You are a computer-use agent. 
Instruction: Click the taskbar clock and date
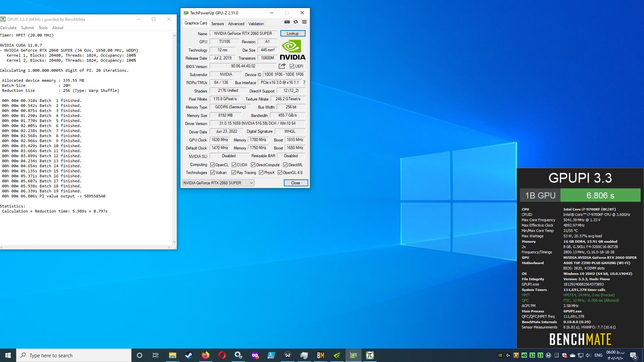(615, 355)
